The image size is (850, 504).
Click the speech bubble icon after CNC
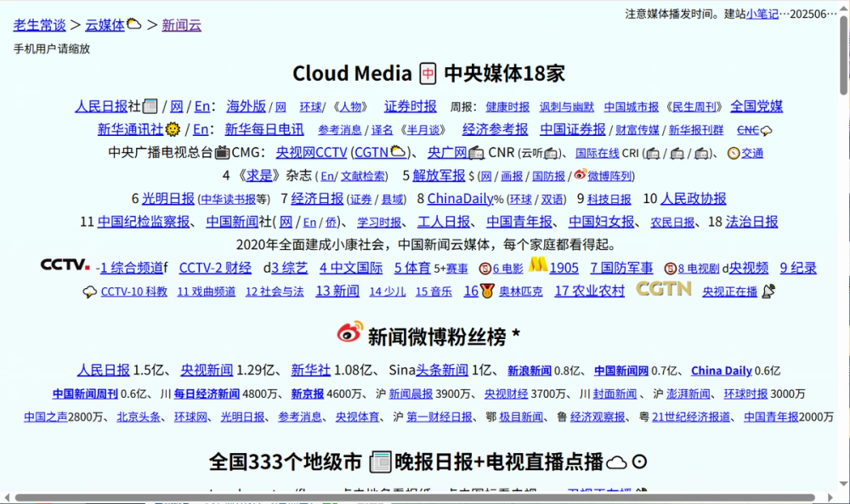pos(766,131)
